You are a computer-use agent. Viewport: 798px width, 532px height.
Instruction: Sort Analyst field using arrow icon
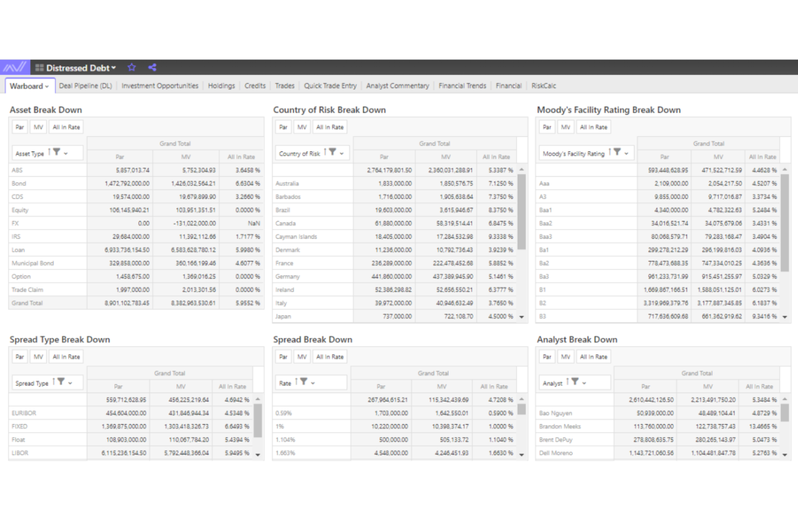(568, 382)
